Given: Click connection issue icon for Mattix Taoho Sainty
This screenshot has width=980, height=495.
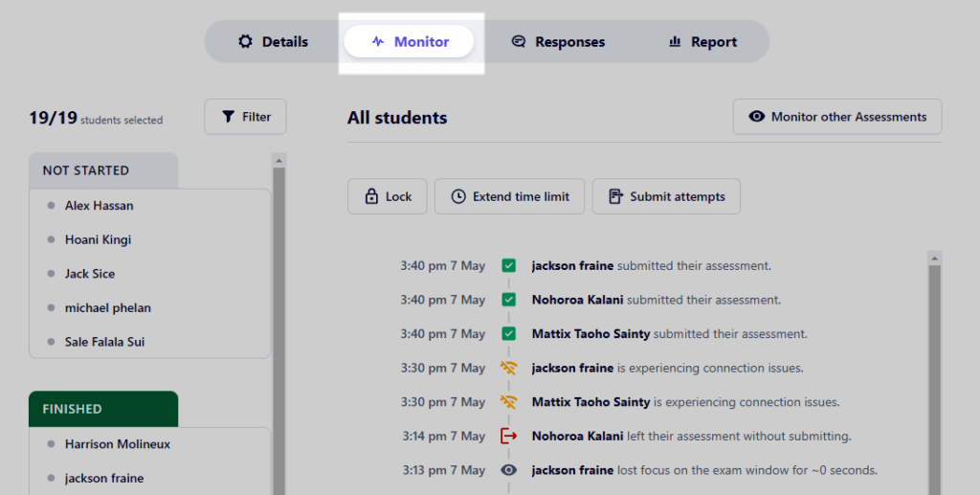Looking at the screenshot, I should 509,402.
